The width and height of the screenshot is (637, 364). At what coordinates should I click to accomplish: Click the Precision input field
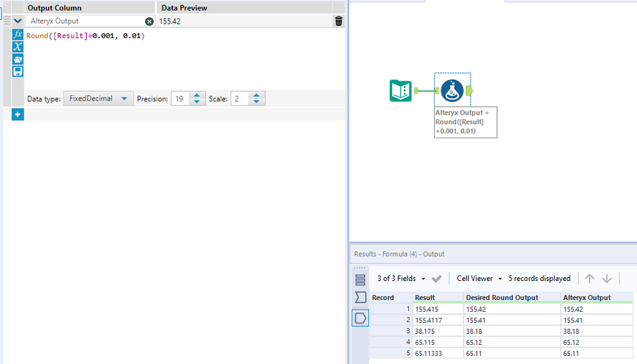coord(181,99)
